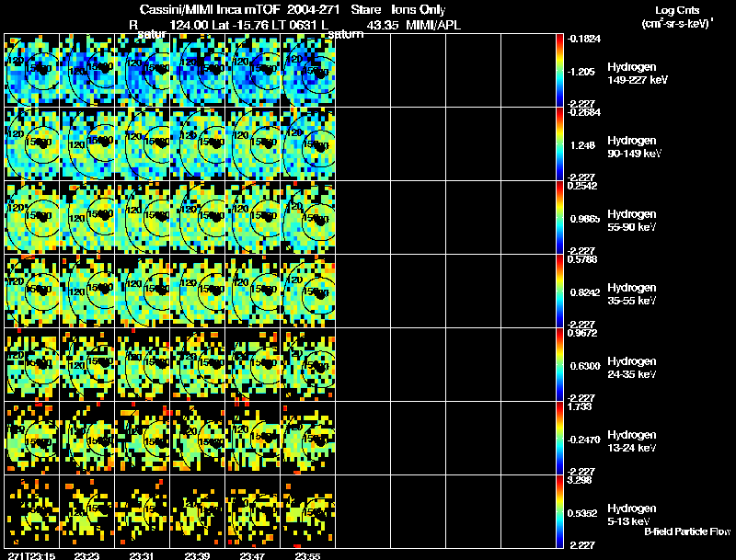Viewport: 736px width, 560px height.
Task: Click the color bar for Hydrogen 55-90 keV
Action: pos(559,218)
